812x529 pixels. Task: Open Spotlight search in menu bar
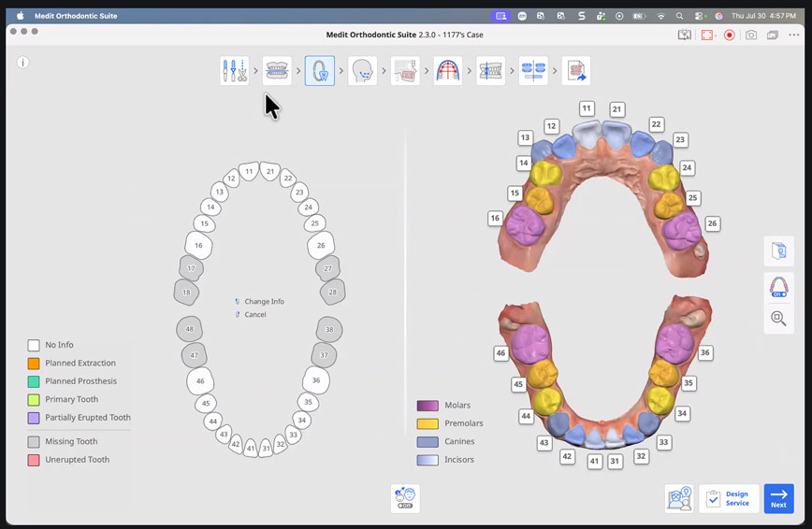pyautogui.click(x=679, y=16)
